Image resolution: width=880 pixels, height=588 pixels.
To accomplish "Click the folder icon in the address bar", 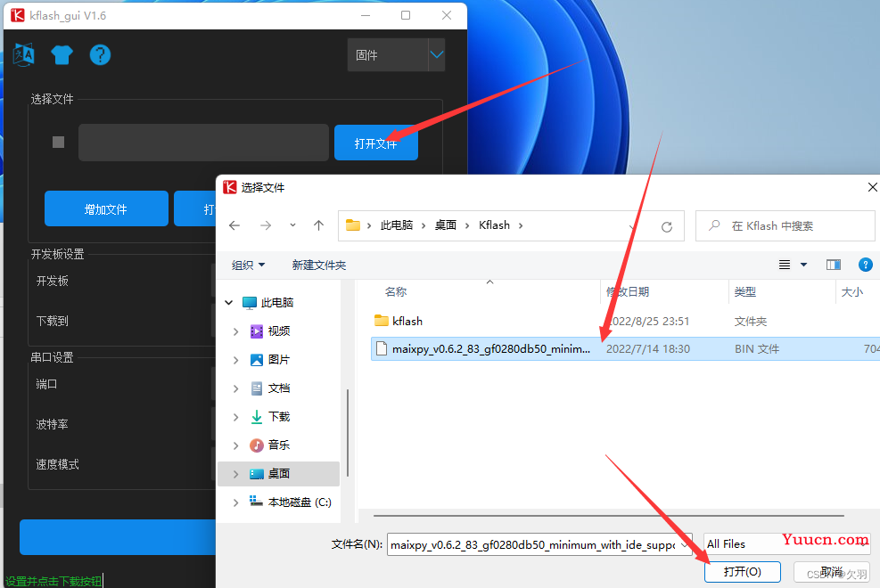I will pyautogui.click(x=353, y=225).
